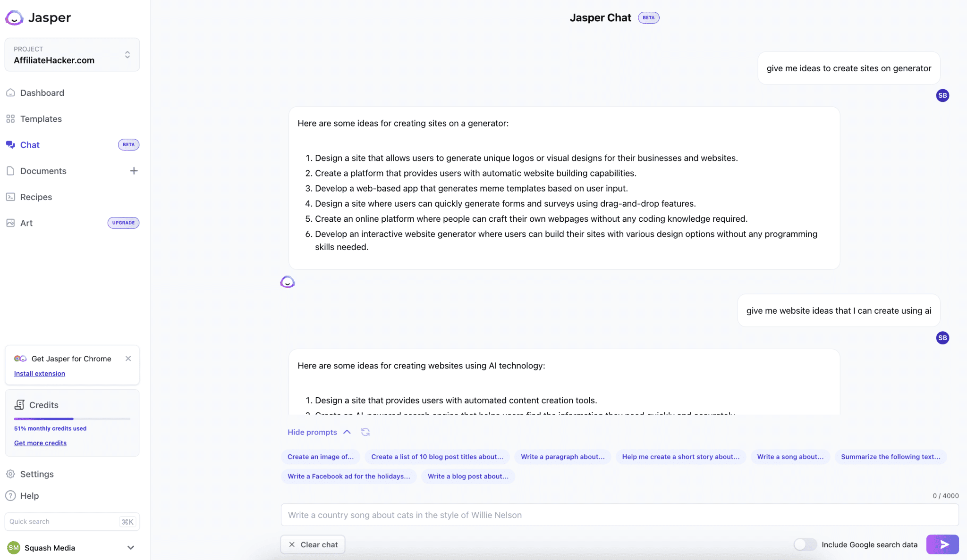Click the Clear chat button
Image resolution: width=967 pixels, height=560 pixels.
click(x=313, y=544)
